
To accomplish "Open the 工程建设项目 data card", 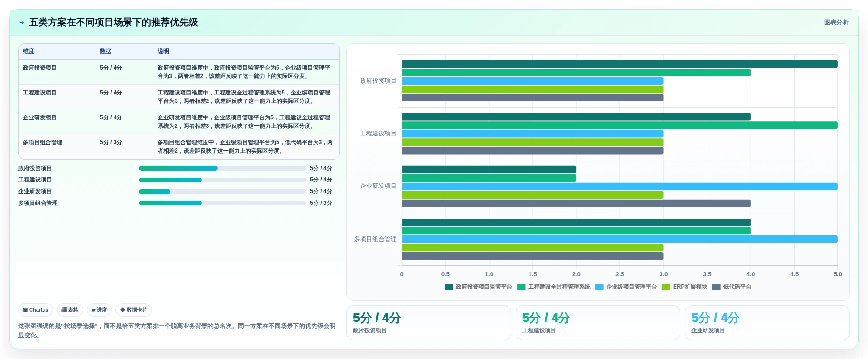I will (x=598, y=323).
